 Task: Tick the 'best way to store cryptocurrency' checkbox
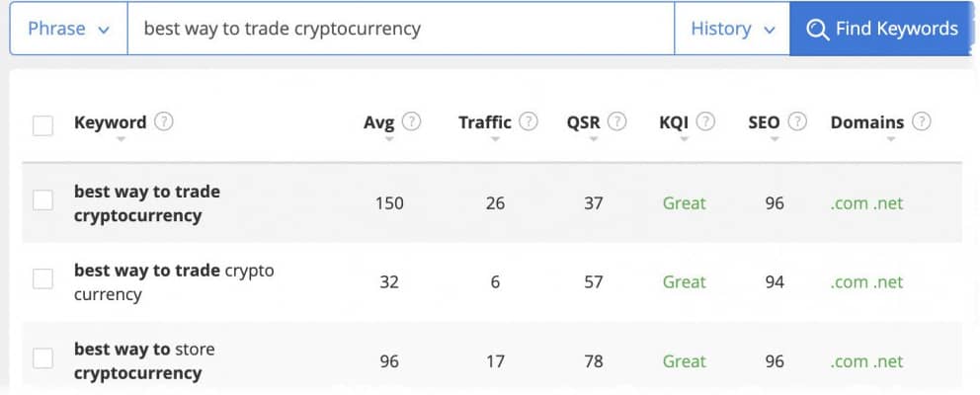42,358
